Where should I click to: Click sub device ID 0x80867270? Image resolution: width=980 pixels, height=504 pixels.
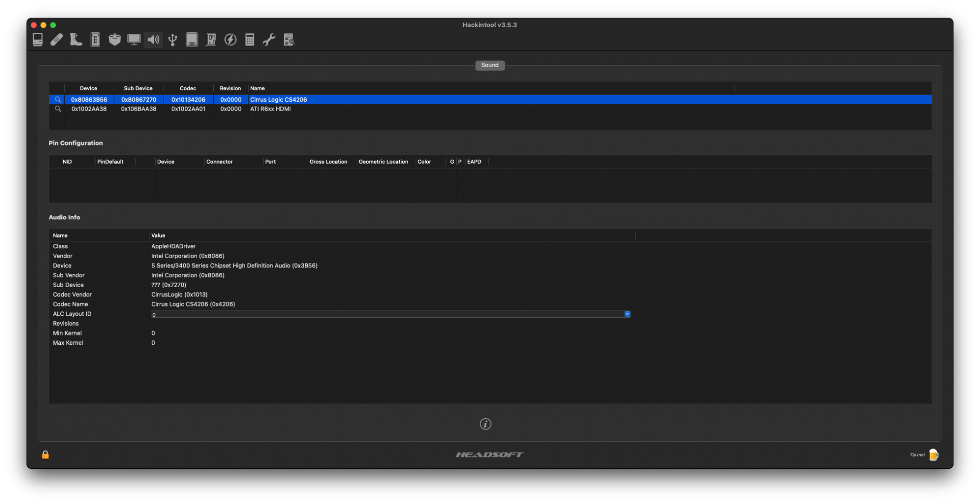click(x=139, y=99)
